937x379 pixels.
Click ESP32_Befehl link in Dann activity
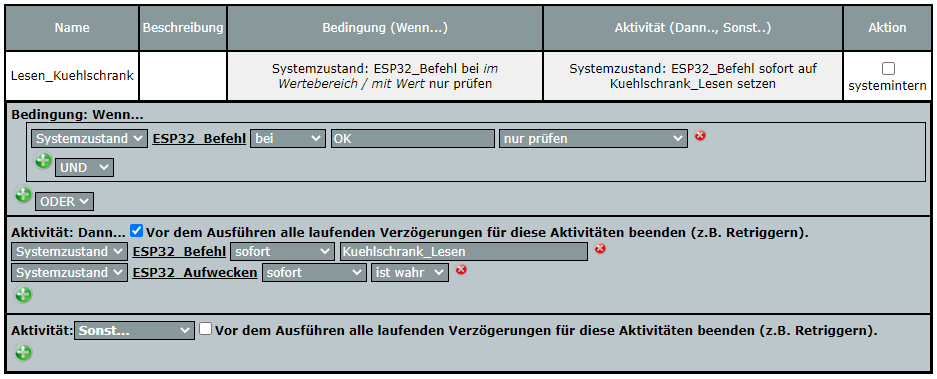pos(179,252)
